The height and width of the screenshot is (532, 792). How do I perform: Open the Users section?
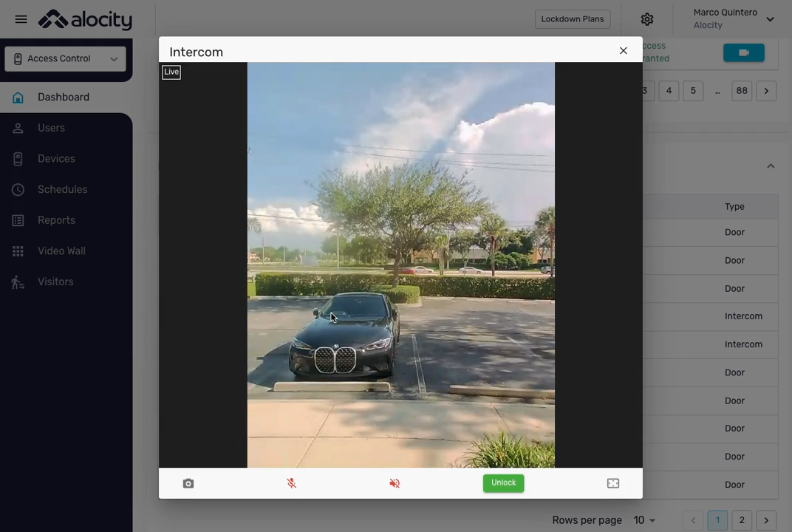click(x=51, y=128)
